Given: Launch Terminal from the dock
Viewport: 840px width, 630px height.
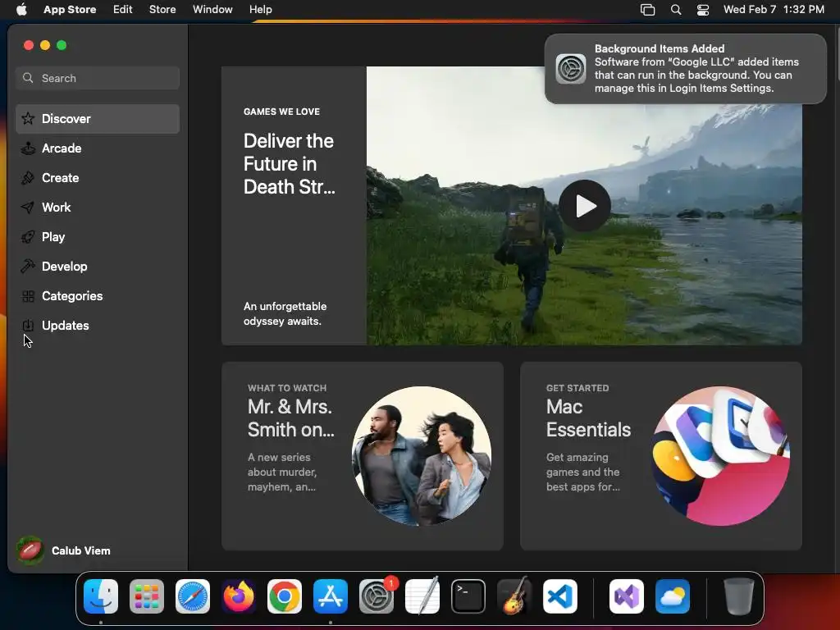Looking at the screenshot, I should coord(468,596).
